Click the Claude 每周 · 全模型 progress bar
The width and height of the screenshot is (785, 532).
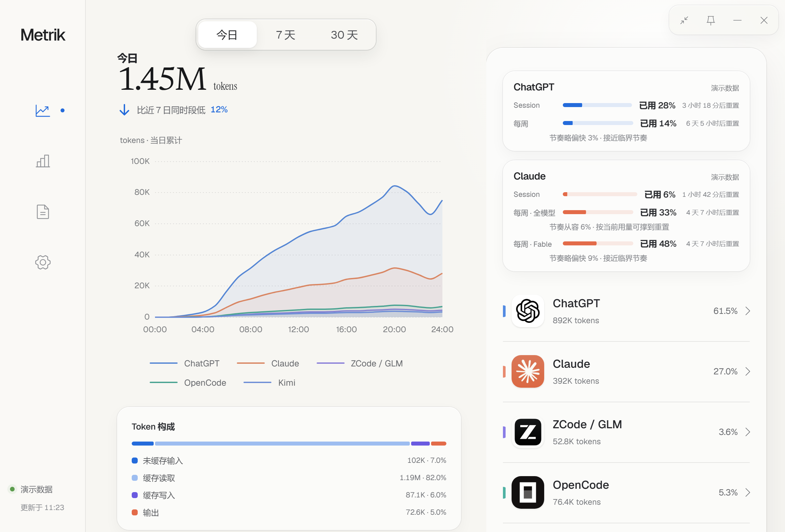click(597, 212)
